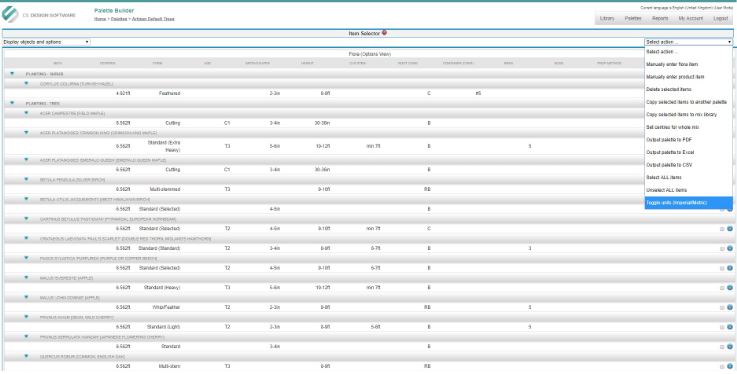Image resolution: width=737 pixels, height=374 pixels.
Task: Click the #5 container value
Action: 478,94
